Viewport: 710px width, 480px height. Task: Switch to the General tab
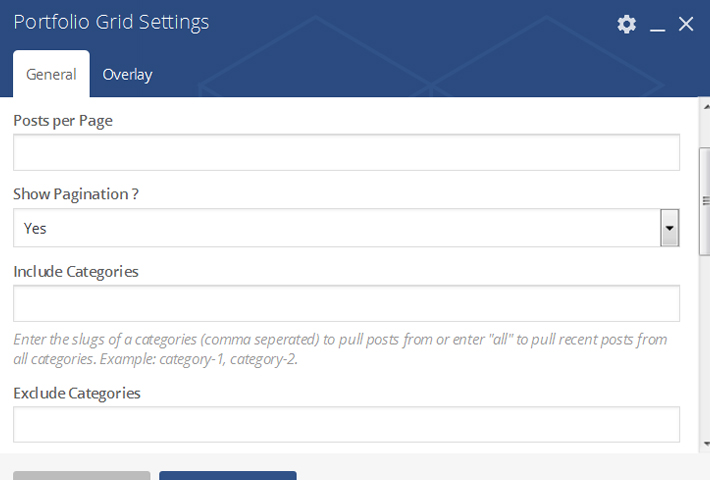point(51,74)
